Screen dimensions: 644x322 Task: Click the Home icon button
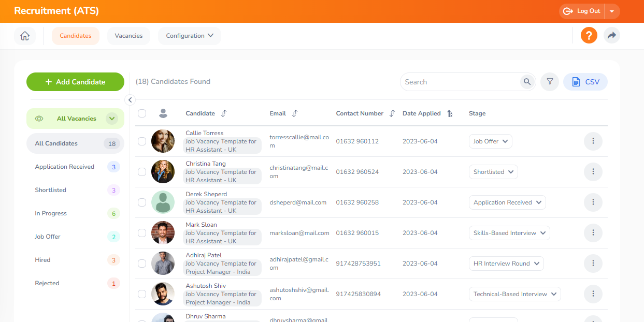(x=24, y=36)
